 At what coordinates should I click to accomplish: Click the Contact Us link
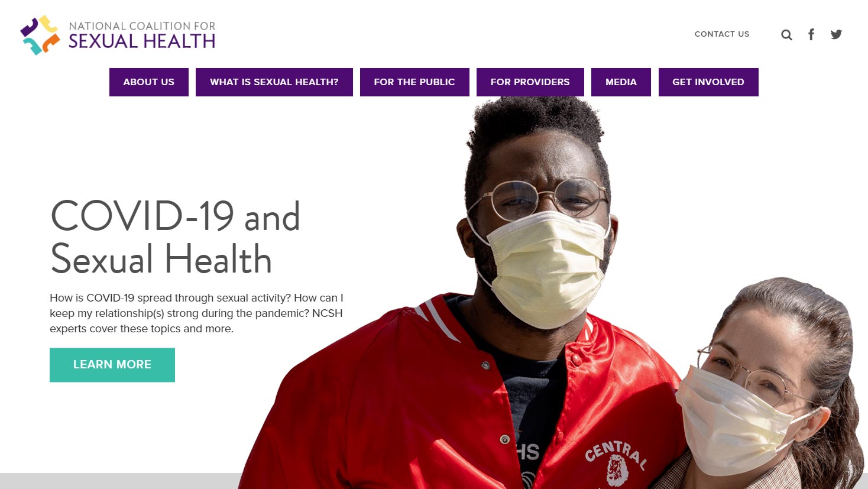[x=722, y=34]
